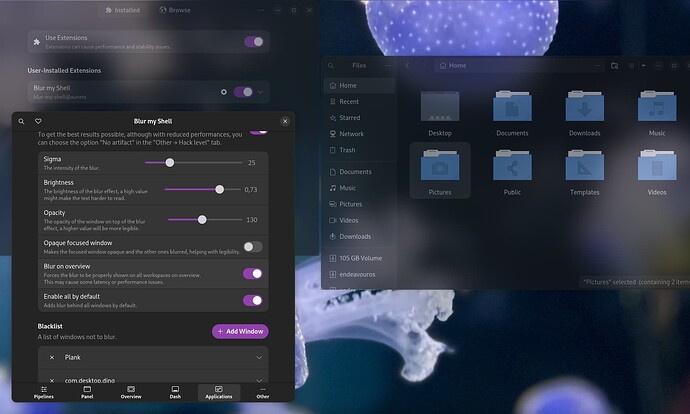Switch to Dash tab

(175, 392)
